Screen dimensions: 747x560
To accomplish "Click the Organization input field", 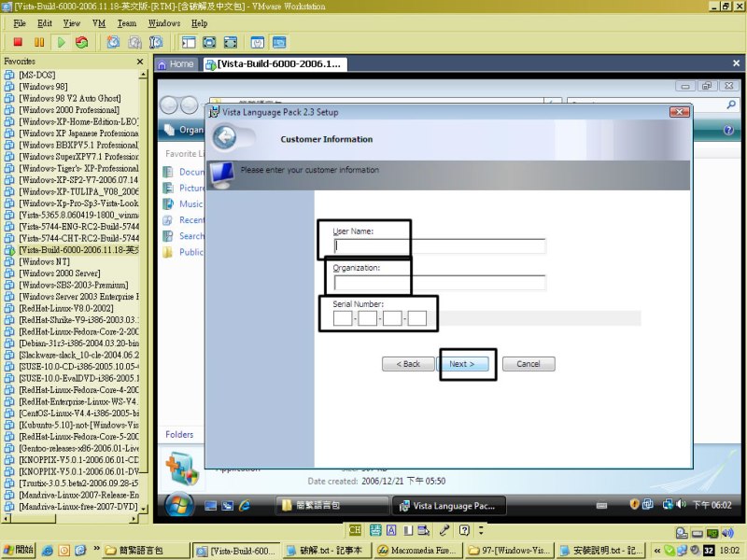I will coord(440,283).
